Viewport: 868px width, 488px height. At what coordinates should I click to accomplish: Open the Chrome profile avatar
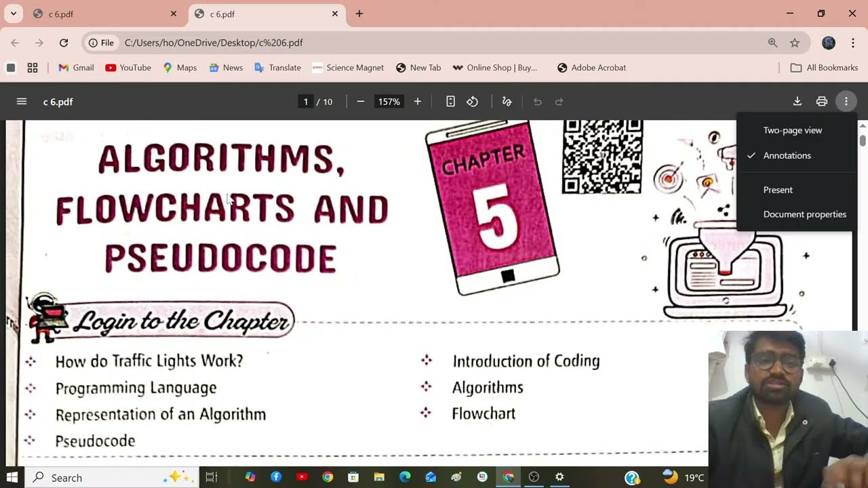click(829, 43)
